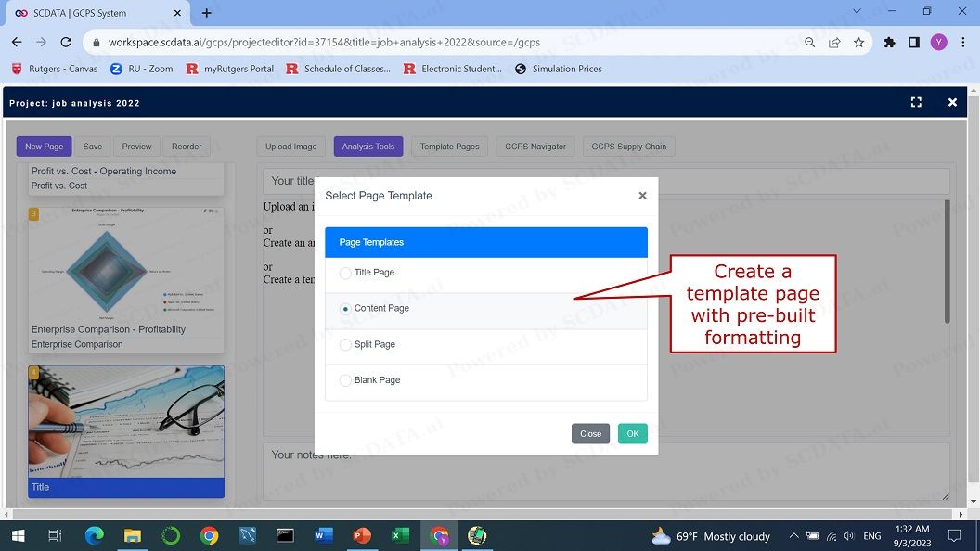Dismiss dialog with the X icon
Viewport: 980px width, 551px height.
click(x=642, y=196)
